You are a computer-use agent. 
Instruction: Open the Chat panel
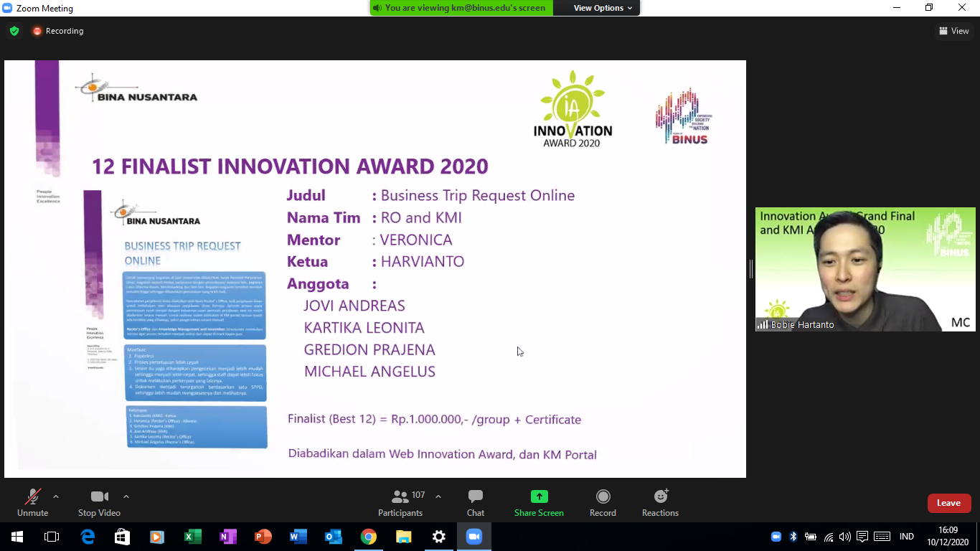pyautogui.click(x=476, y=503)
